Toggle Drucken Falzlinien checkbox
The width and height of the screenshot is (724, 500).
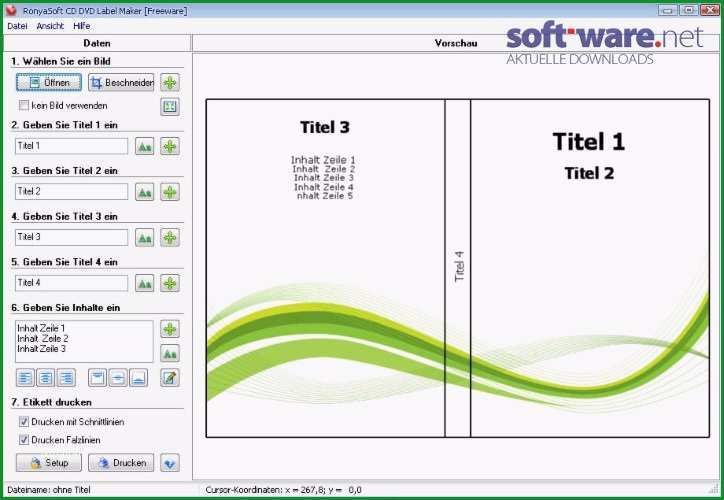[24, 440]
